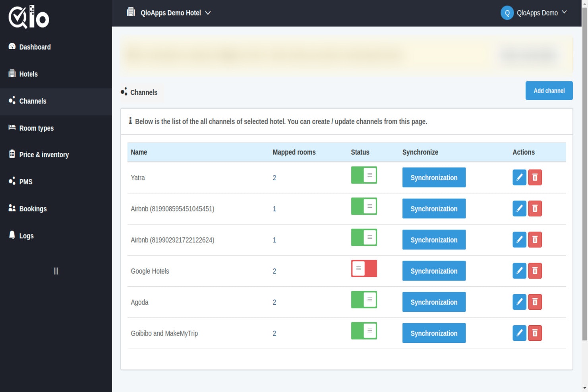This screenshot has height=392, width=588.
Task: Click mapped rooms count for Agoda
Action: 274,302
